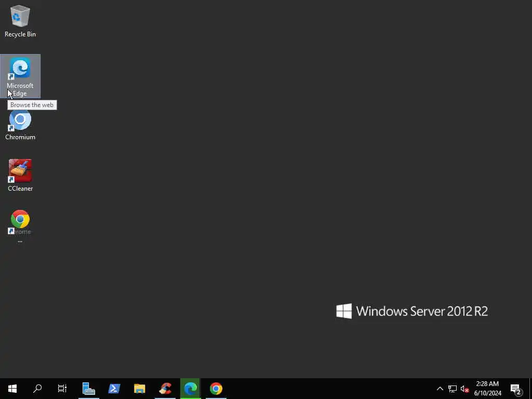Select the Recycle Bin desktop icon
Screen dimensions: 532x399
pyautogui.click(x=20, y=21)
